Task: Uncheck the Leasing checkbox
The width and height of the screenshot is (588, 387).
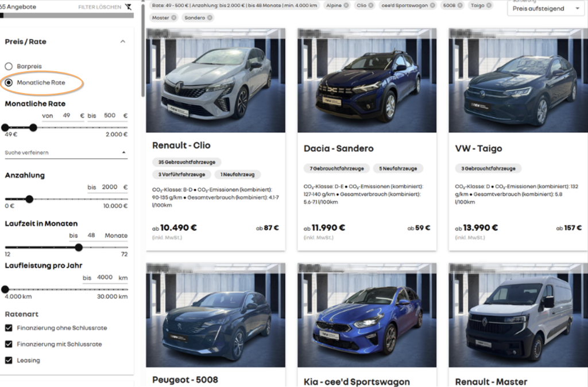Action: [9, 360]
